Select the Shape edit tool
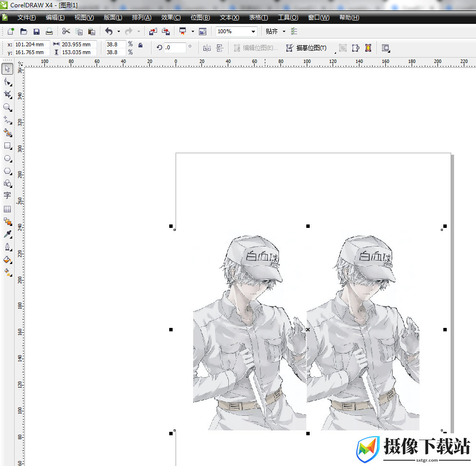Image resolution: width=476 pixels, height=466 pixels. coord(7,82)
